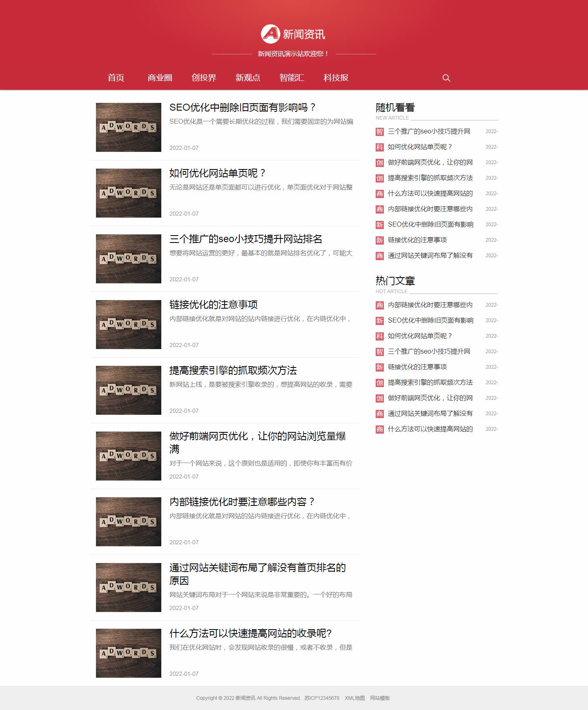This screenshot has height=710, width=588.
Task: Click the XML地图 footer link
Action: pyautogui.click(x=355, y=698)
